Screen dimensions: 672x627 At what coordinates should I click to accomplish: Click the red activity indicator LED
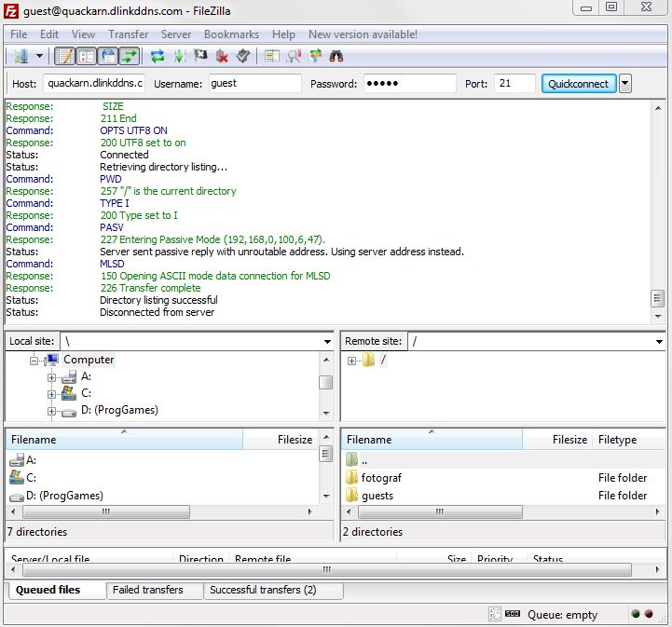(x=649, y=614)
